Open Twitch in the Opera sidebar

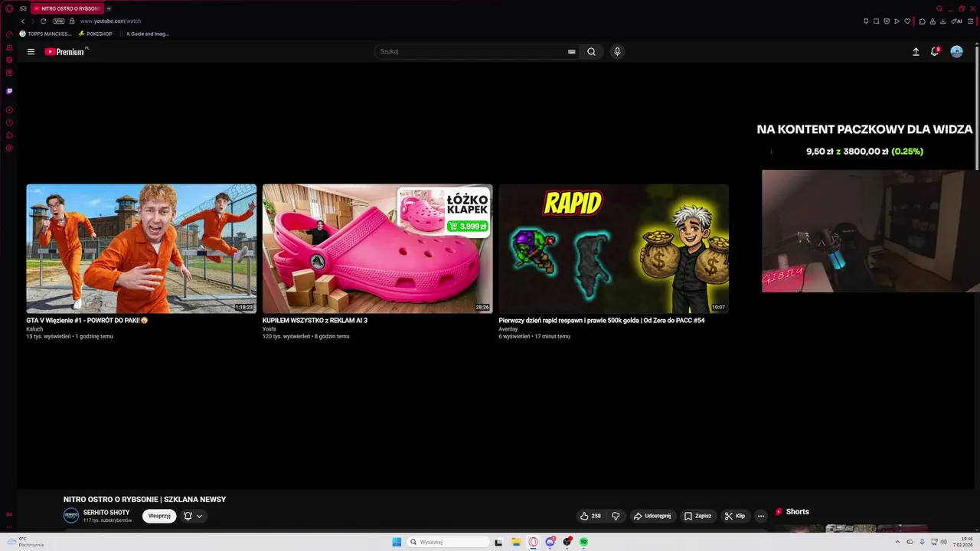click(x=9, y=91)
